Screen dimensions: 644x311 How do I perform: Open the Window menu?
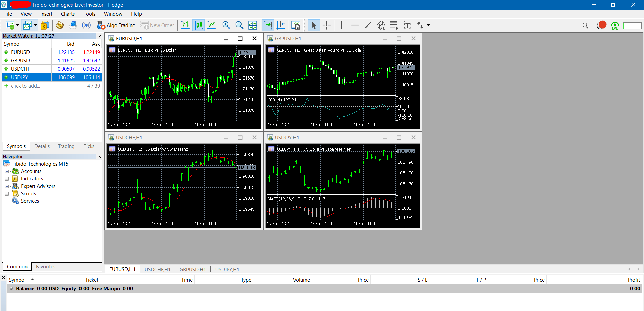pos(113,14)
